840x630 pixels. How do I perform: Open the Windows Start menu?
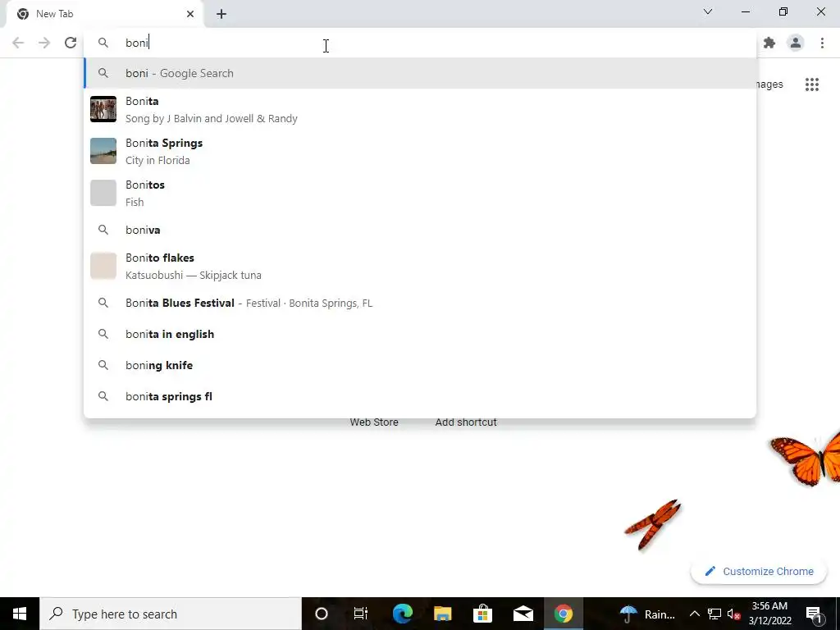pyautogui.click(x=20, y=614)
